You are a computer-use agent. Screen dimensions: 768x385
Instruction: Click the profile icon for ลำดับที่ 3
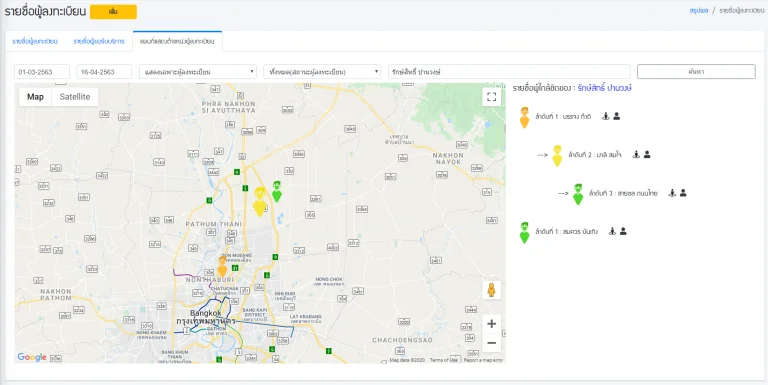click(x=683, y=193)
